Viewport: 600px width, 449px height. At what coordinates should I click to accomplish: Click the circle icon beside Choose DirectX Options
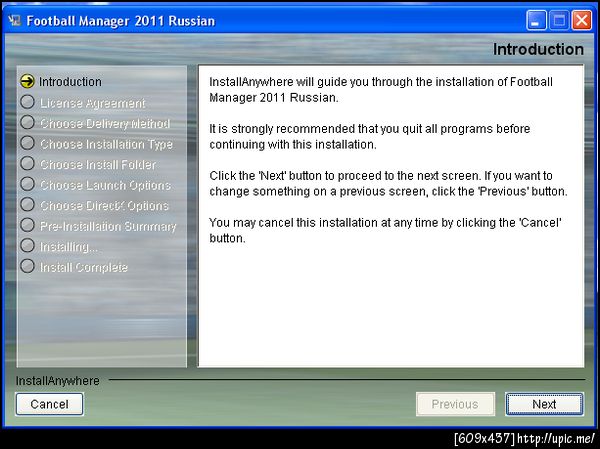27,204
